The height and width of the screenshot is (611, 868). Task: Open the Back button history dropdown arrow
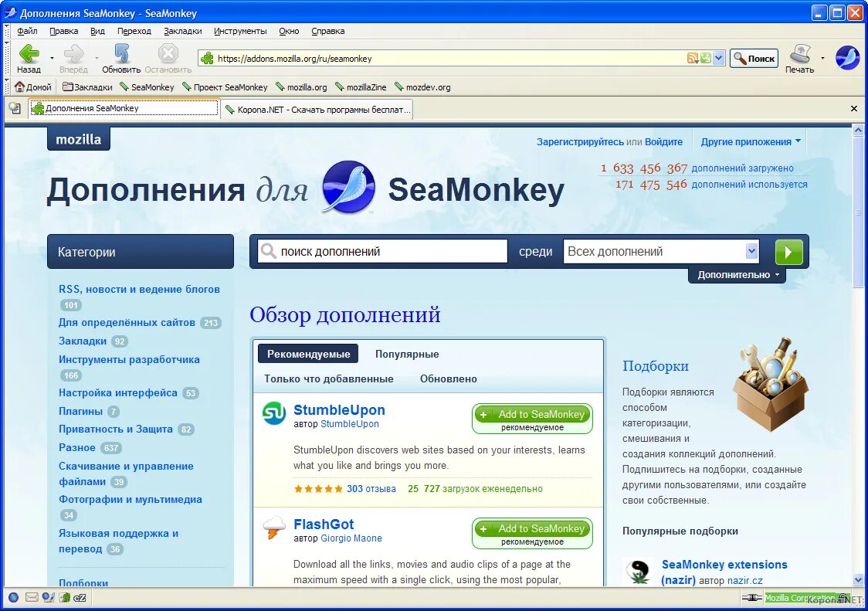(52, 58)
